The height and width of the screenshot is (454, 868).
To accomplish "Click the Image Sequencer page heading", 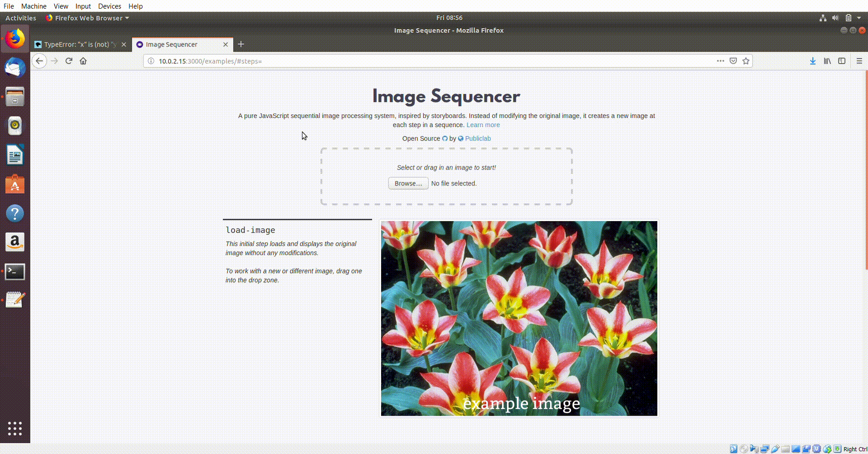I will click(x=446, y=96).
